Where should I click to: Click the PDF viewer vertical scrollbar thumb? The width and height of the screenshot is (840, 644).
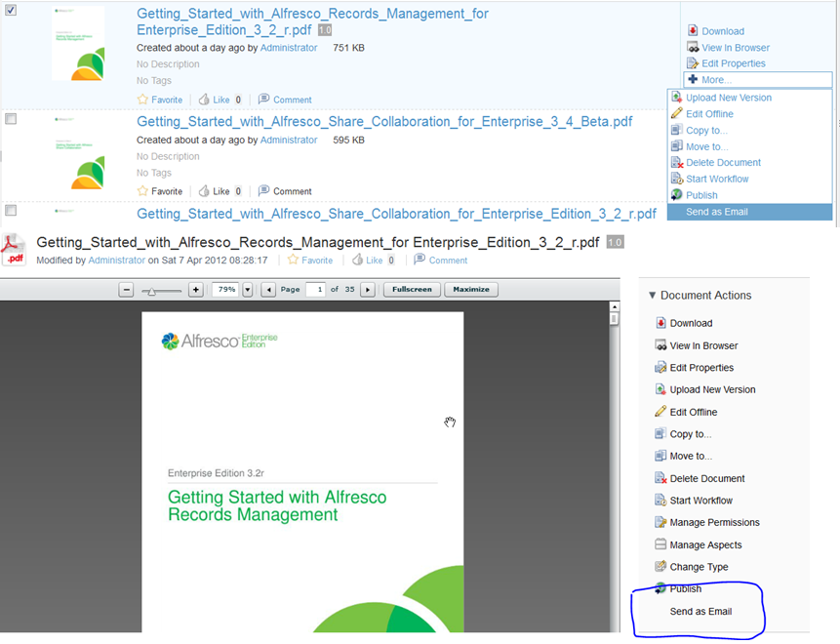(x=615, y=319)
